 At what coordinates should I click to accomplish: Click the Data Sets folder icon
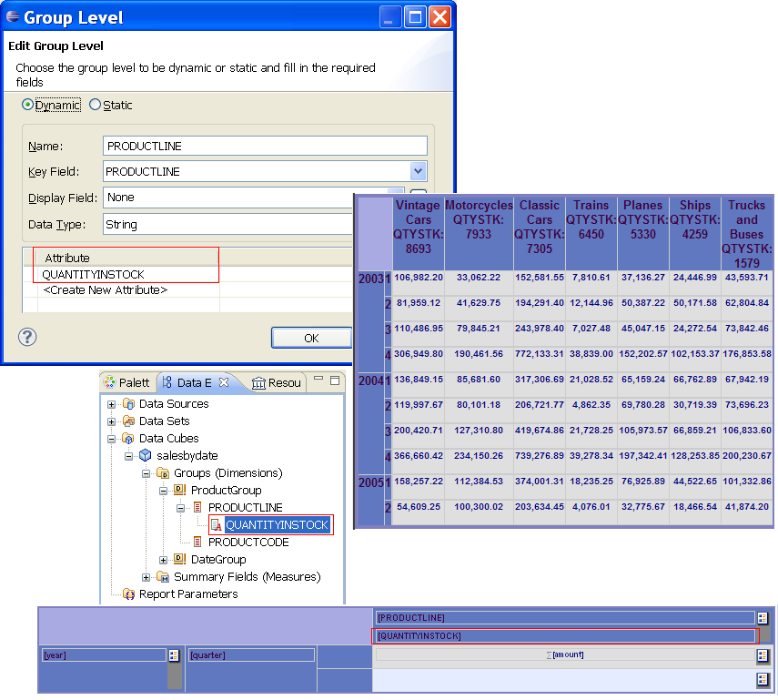(128, 421)
